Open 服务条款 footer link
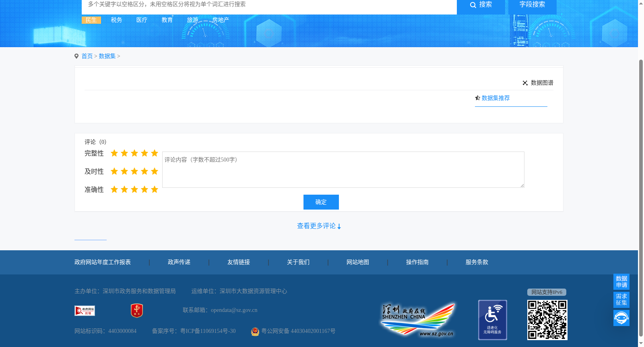This screenshot has height=347, width=644. (x=477, y=262)
